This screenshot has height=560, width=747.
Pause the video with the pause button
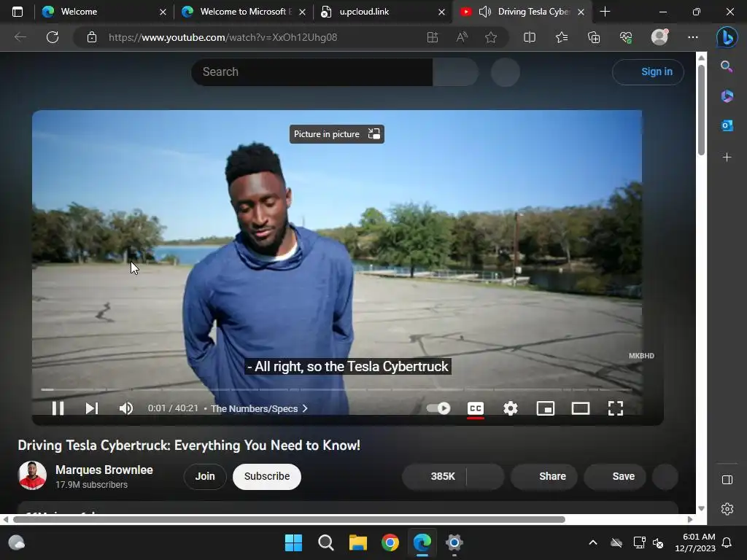tap(58, 408)
